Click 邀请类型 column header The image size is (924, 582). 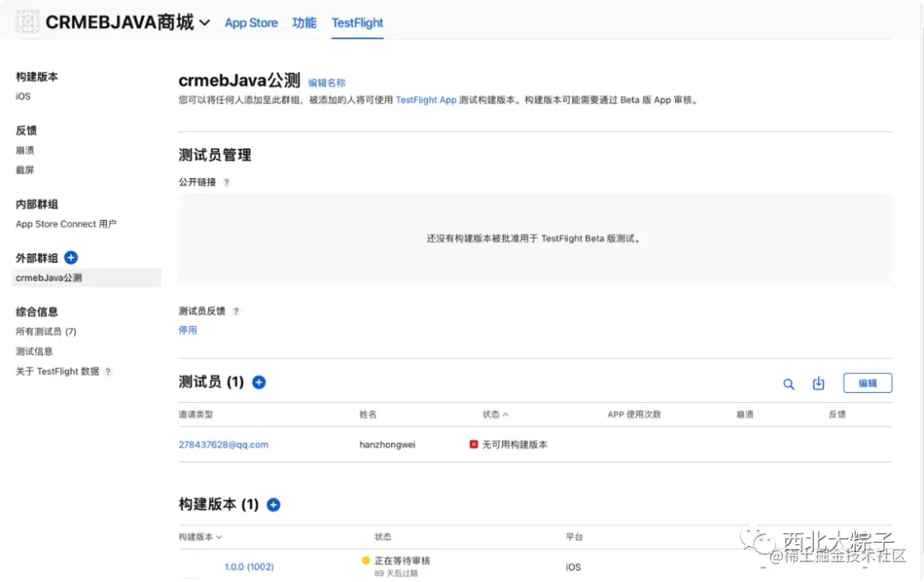point(196,414)
